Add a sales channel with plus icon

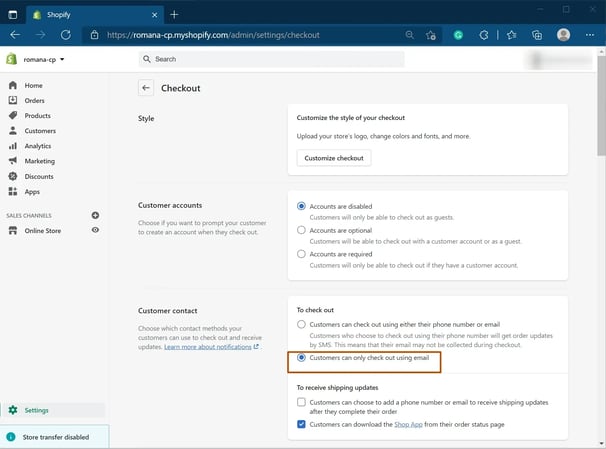tap(95, 215)
